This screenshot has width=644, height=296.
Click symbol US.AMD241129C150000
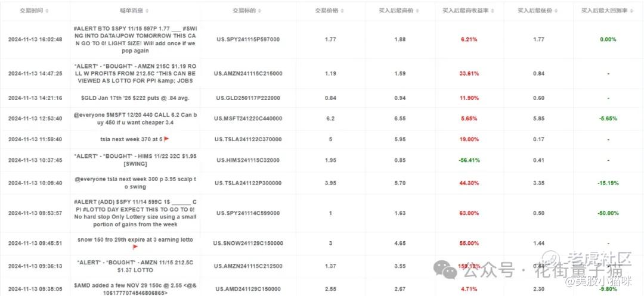click(x=248, y=289)
